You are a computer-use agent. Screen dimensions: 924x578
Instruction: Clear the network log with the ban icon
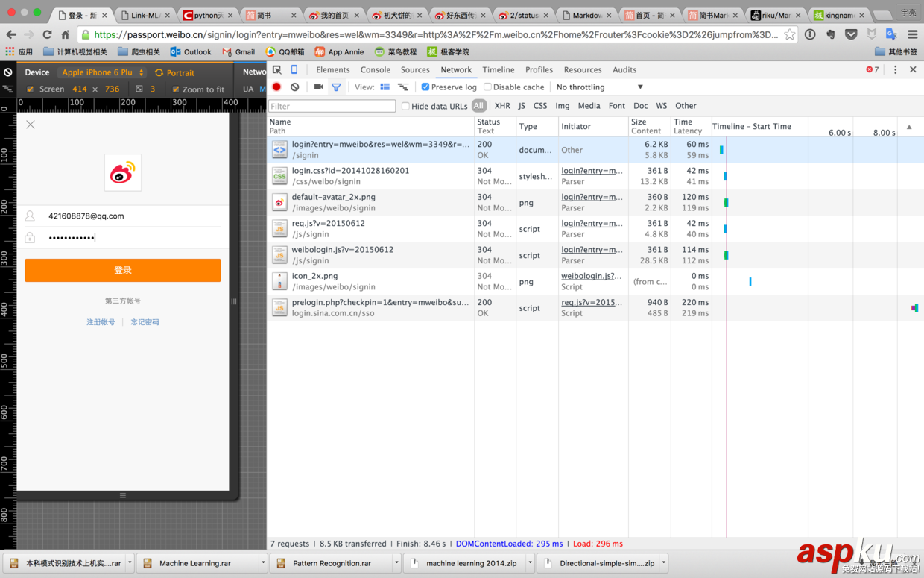295,87
